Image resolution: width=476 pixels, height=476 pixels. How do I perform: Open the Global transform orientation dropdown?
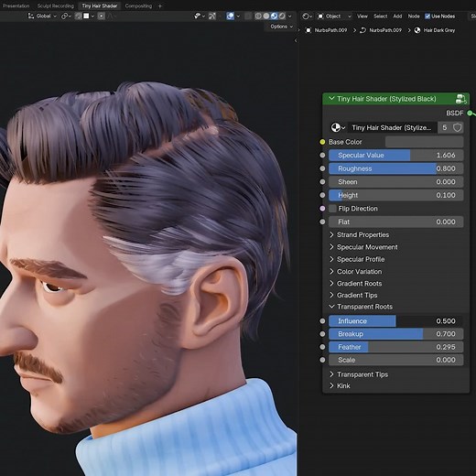[42, 16]
